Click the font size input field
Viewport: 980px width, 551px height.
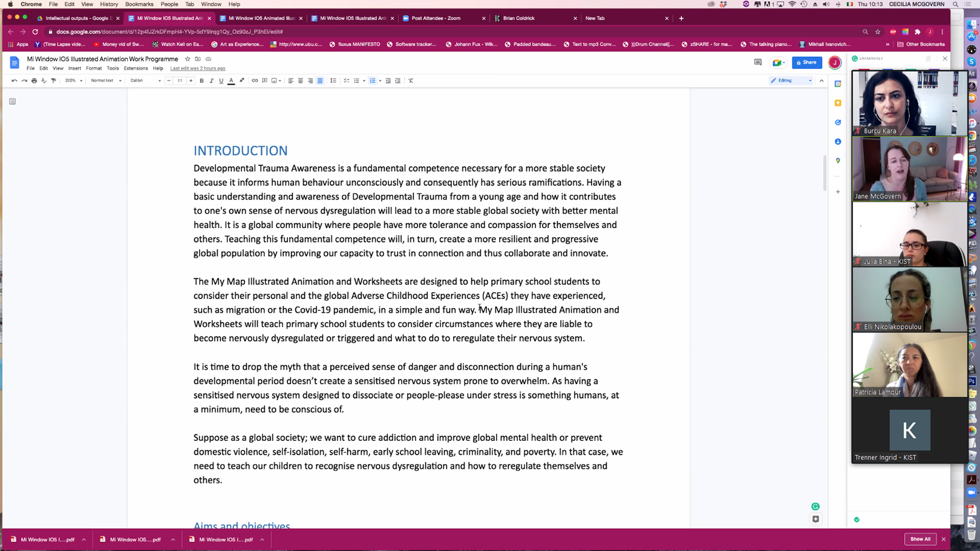tap(180, 80)
